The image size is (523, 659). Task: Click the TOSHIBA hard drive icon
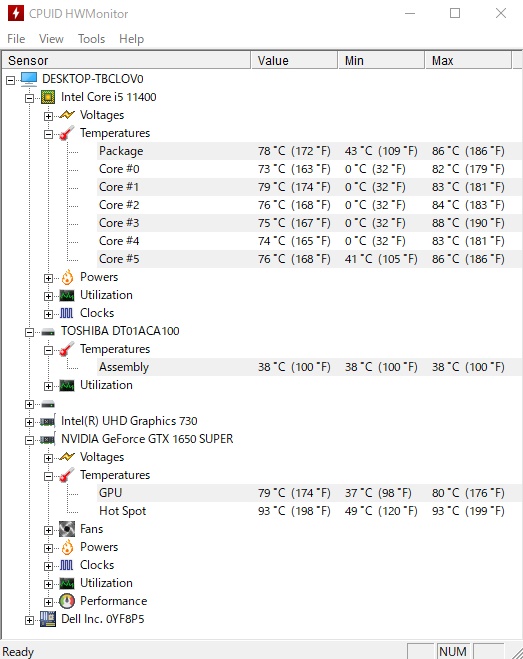48,332
